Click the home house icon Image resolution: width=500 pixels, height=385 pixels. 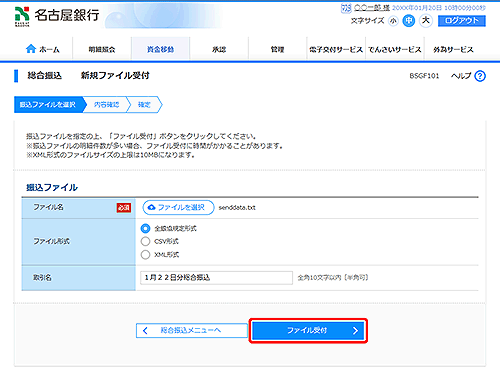pos(31,49)
